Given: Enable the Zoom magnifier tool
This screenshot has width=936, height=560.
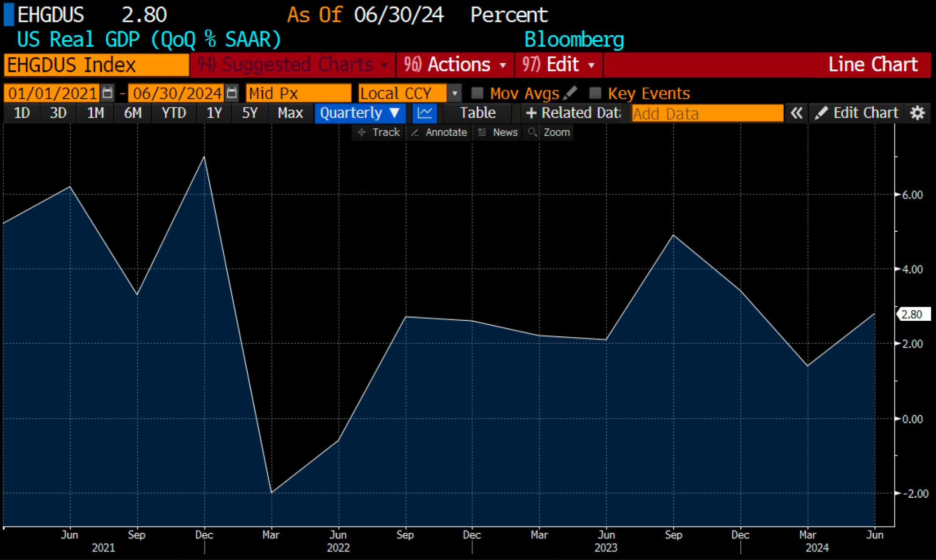Looking at the screenshot, I should click(x=549, y=133).
